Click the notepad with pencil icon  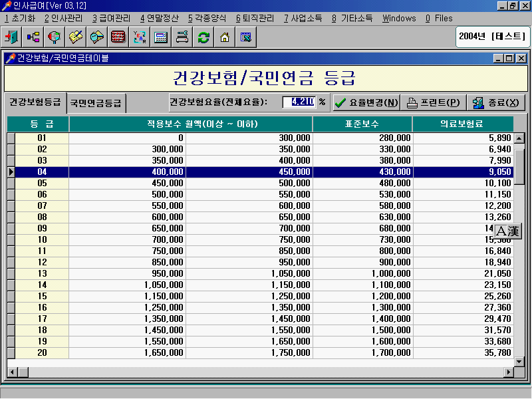pyautogui.click(x=76, y=37)
